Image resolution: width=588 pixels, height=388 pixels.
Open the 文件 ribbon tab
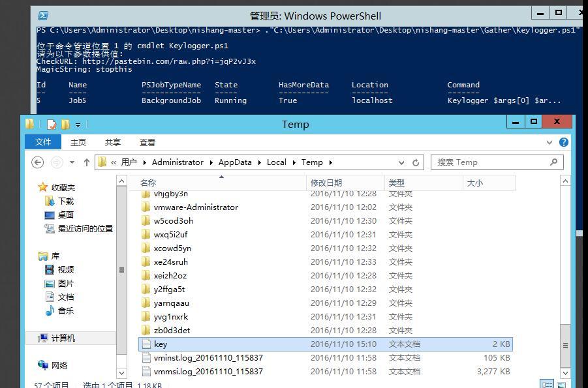pyautogui.click(x=43, y=142)
